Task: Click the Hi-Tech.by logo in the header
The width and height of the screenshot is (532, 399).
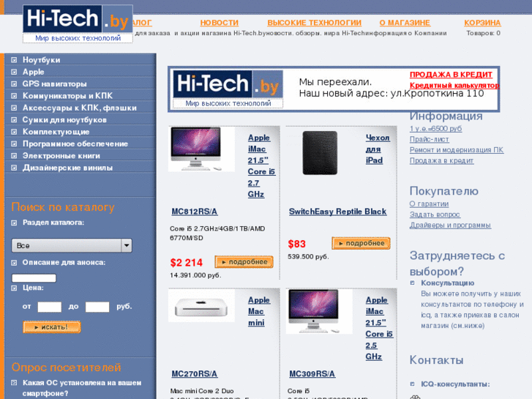Action: tap(78, 23)
